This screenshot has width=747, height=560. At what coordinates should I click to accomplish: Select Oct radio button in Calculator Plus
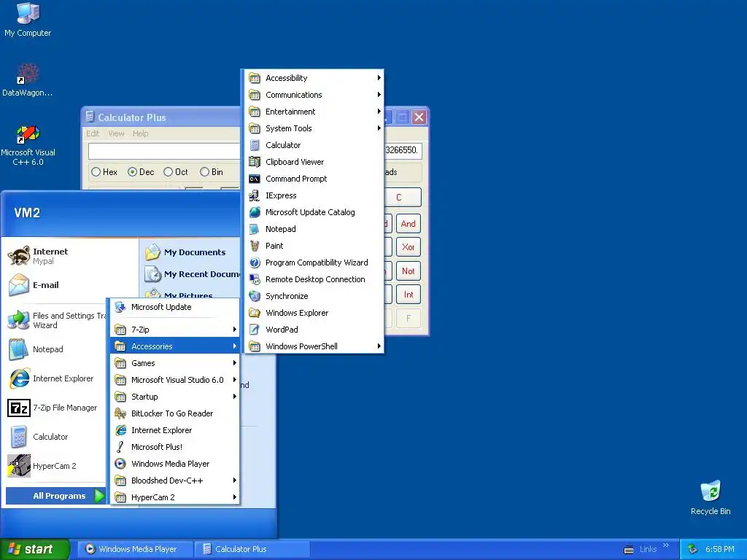(168, 172)
